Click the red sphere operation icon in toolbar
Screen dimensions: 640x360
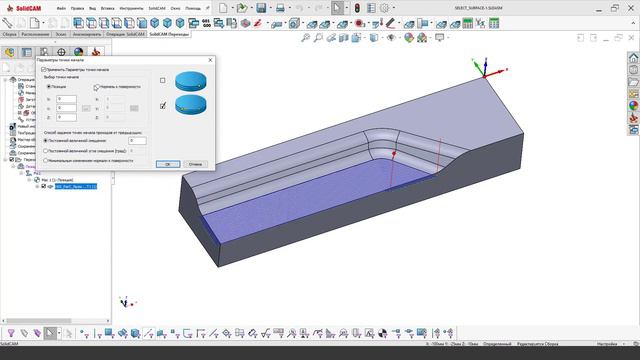(x=360, y=23)
